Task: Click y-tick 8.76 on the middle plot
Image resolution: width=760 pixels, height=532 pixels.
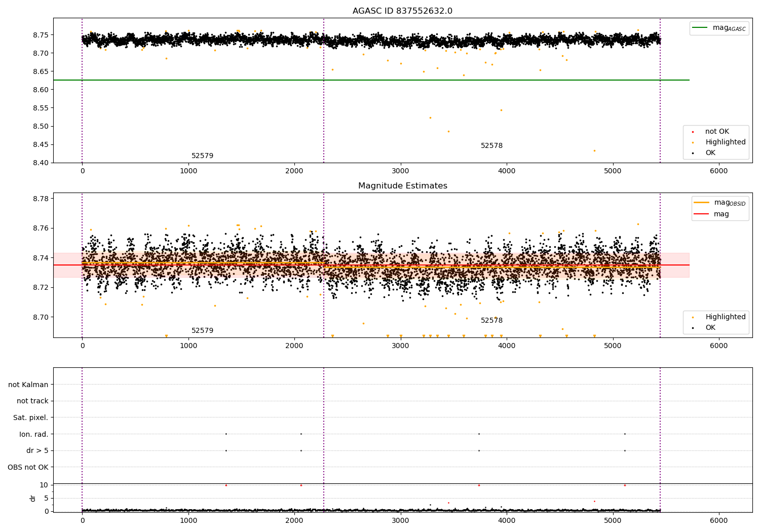Action: tap(41, 228)
